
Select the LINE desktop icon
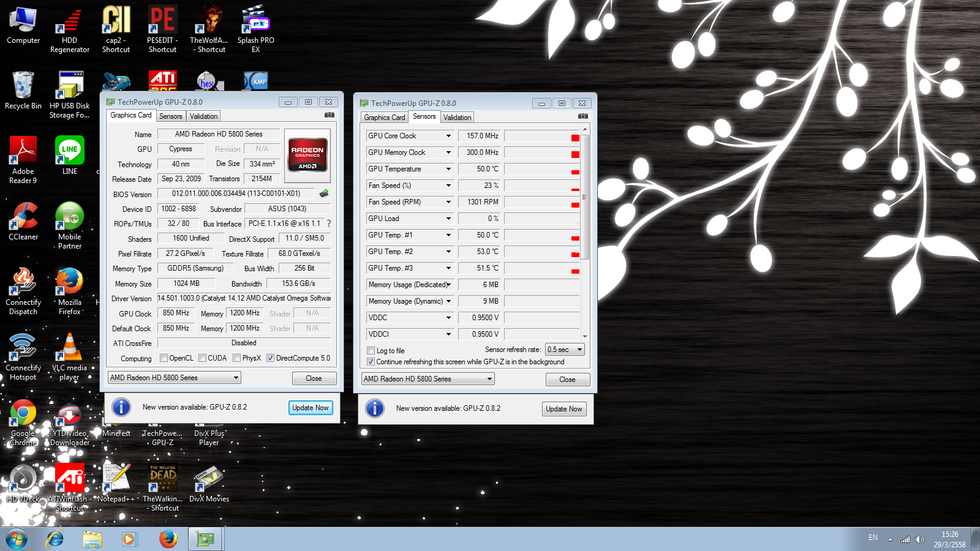click(70, 156)
